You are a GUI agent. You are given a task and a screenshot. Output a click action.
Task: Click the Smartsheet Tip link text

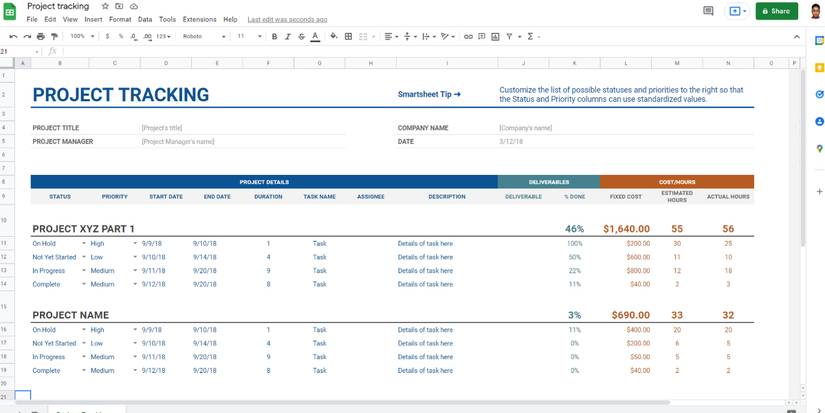(x=429, y=95)
